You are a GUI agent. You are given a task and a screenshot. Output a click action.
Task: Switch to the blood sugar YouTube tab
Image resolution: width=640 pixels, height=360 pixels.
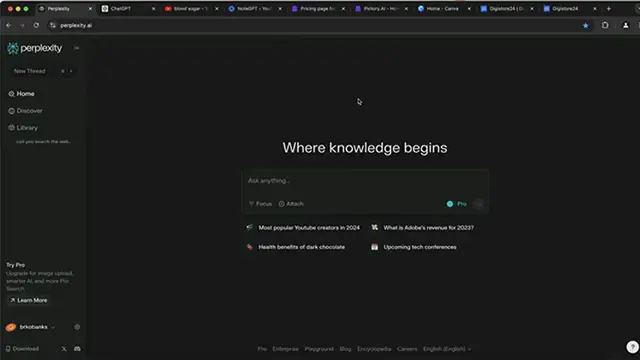point(191,9)
